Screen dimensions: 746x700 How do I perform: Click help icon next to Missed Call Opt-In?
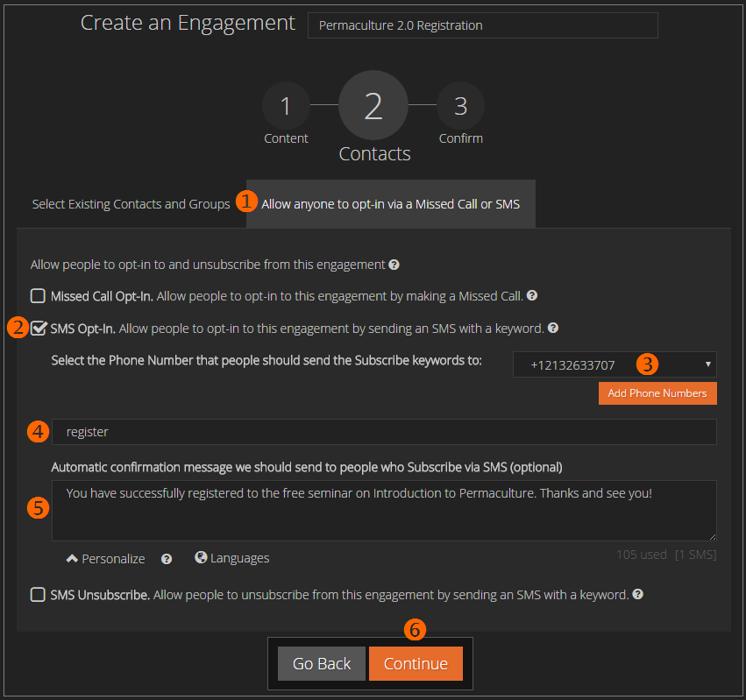click(x=532, y=296)
